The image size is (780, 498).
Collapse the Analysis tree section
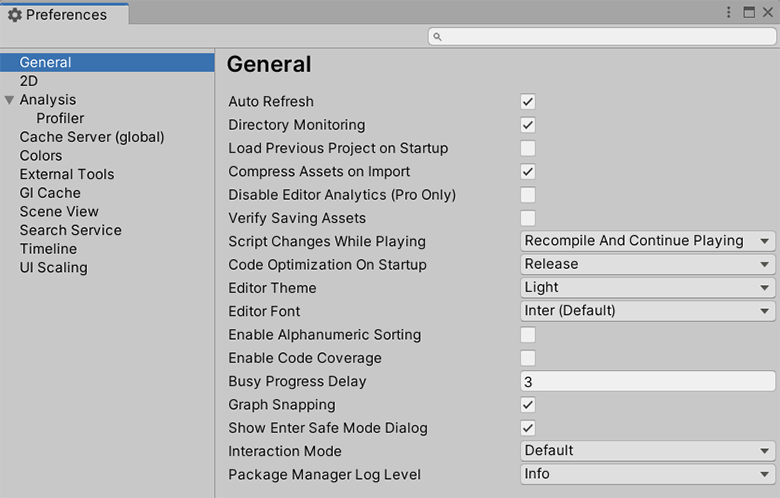tap(10, 100)
